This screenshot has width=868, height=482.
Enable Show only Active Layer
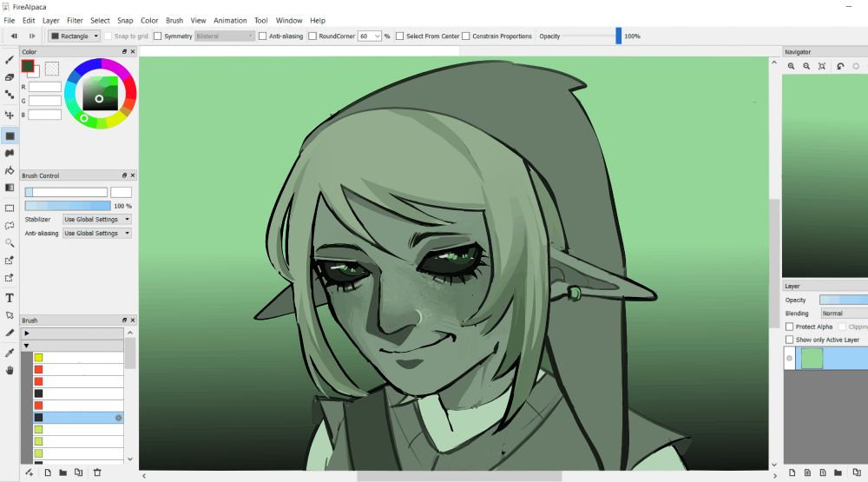(x=790, y=340)
